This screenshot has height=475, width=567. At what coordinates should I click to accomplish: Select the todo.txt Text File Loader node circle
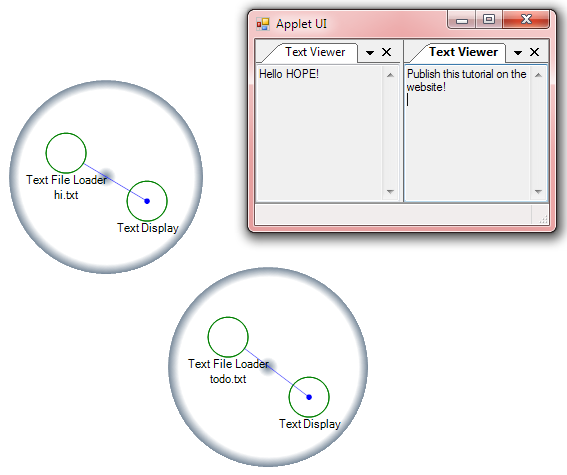pyautogui.click(x=228, y=337)
